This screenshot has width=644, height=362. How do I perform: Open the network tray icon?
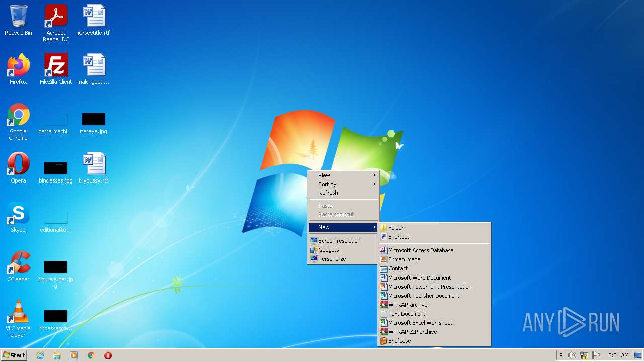coord(584,355)
